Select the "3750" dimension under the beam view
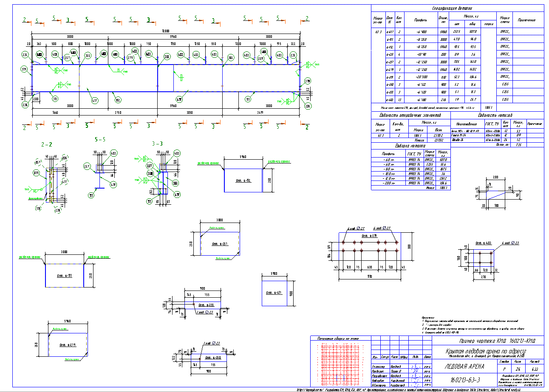The height and width of the screenshot is (392, 549). click(118, 112)
